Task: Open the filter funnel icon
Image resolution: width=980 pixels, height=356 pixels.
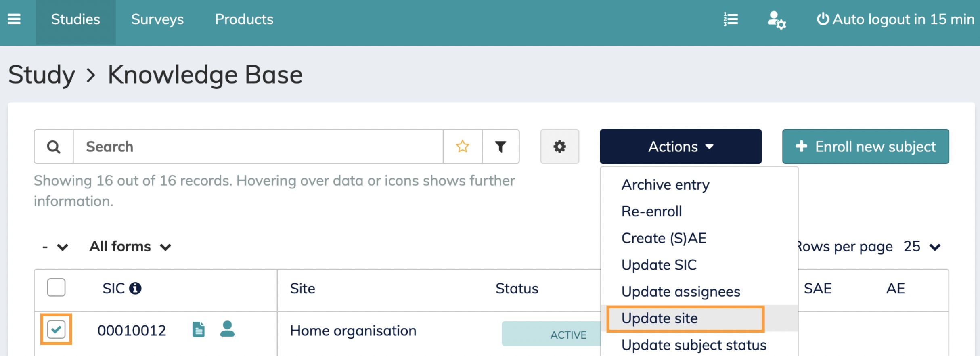Action: 500,147
